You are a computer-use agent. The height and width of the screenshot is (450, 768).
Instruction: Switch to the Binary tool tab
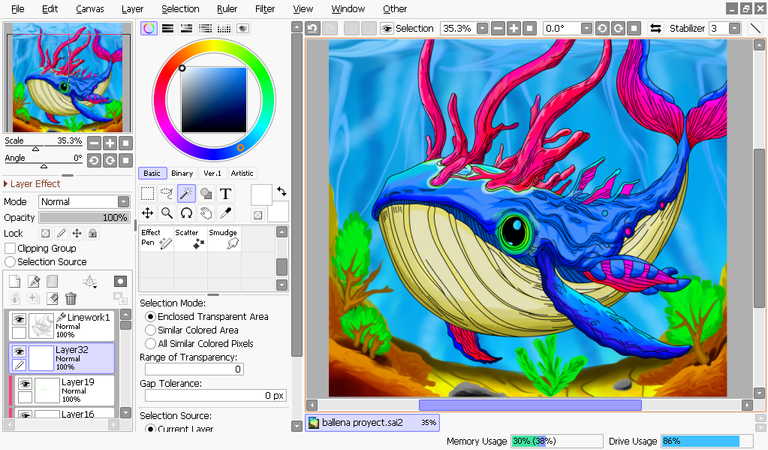(x=182, y=173)
